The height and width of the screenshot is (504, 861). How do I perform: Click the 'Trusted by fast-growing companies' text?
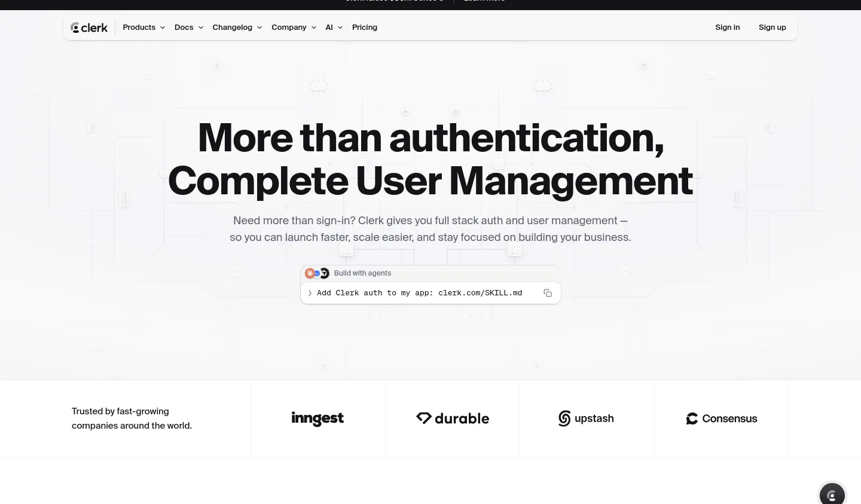pyautogui.click(x=132, y=419)
